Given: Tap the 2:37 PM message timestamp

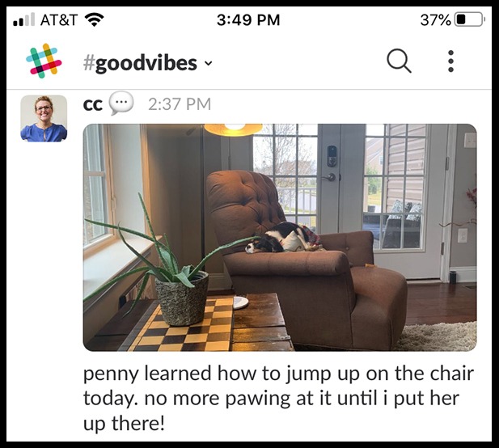Looking at the screenshot, I should [x=180, y=104].
